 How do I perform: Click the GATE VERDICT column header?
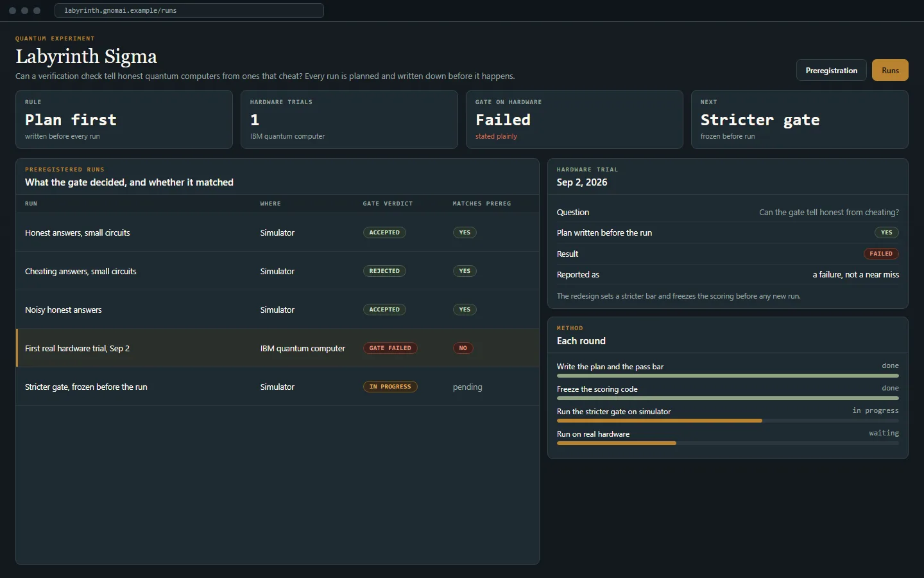(x=388, y=204)
